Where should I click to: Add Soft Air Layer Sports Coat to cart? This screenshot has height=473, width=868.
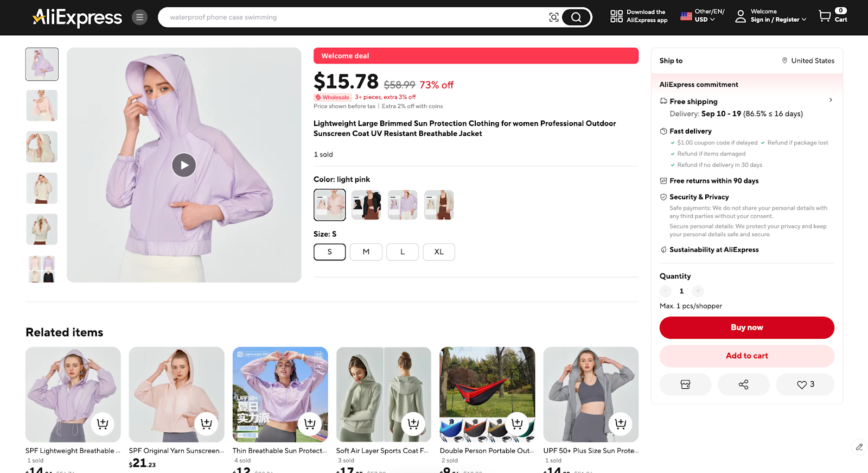point(413,424)
